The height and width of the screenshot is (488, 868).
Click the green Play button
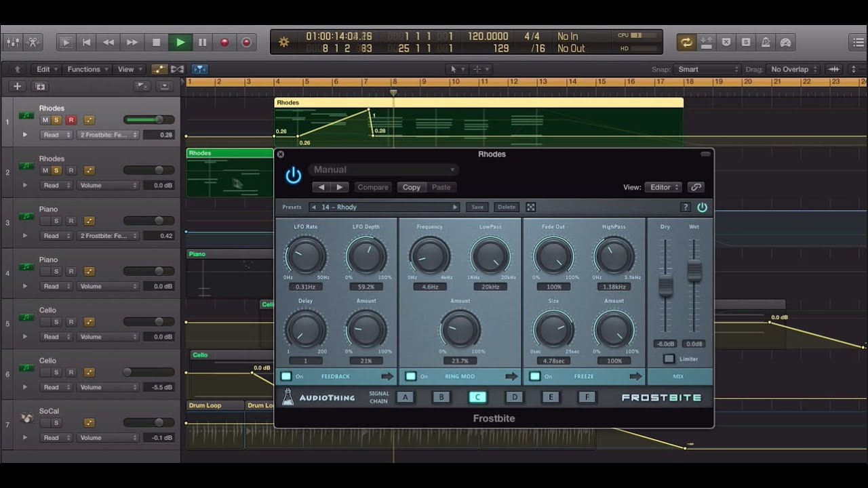tap(180, 42)
